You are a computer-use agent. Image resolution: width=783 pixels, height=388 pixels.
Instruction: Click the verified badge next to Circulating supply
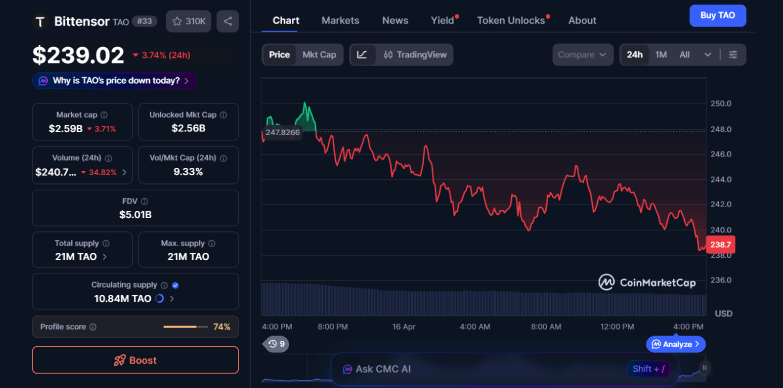175,285
